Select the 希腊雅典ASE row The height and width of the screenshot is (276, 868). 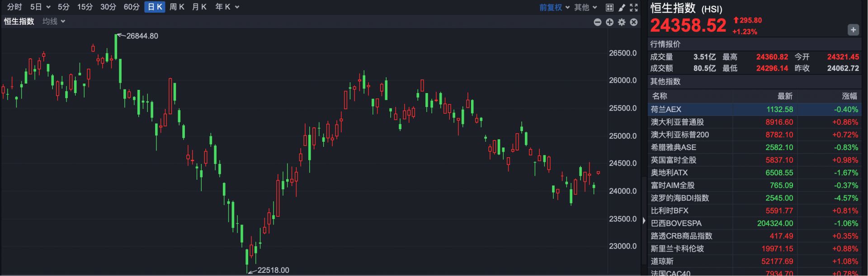pyautogui.click(x=755, y=147)
